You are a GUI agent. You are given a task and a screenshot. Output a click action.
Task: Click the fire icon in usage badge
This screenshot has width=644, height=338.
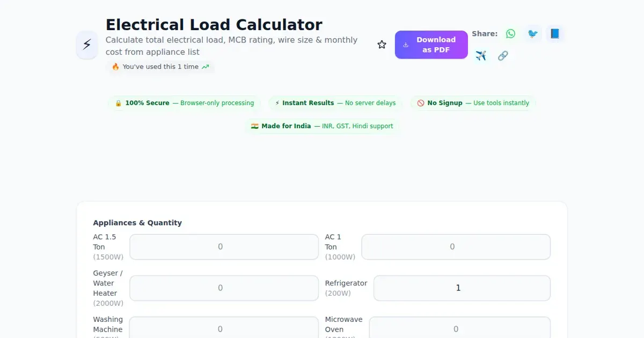coord(115,67)
